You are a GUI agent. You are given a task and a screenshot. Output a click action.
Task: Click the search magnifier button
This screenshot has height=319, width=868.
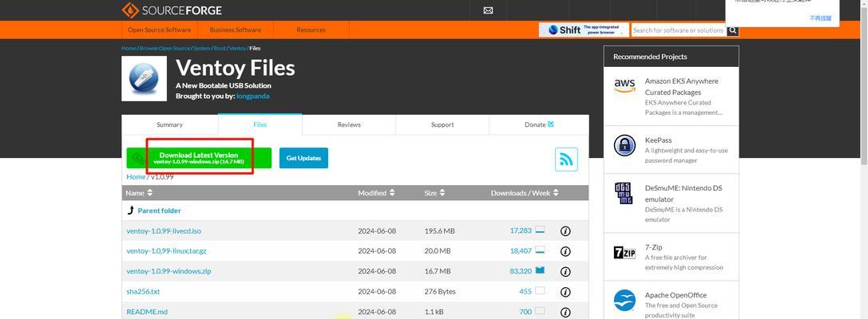(732, 30)
